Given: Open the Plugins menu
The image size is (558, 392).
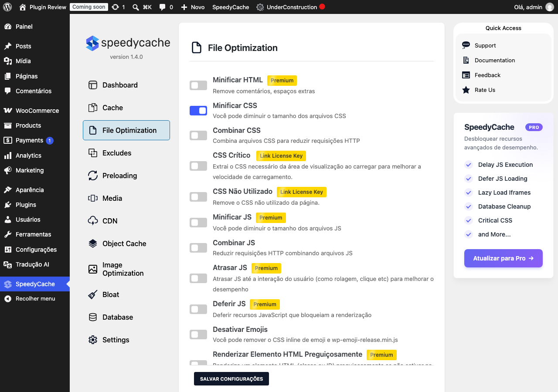Looking at the screenshot, I should point(35,205).
